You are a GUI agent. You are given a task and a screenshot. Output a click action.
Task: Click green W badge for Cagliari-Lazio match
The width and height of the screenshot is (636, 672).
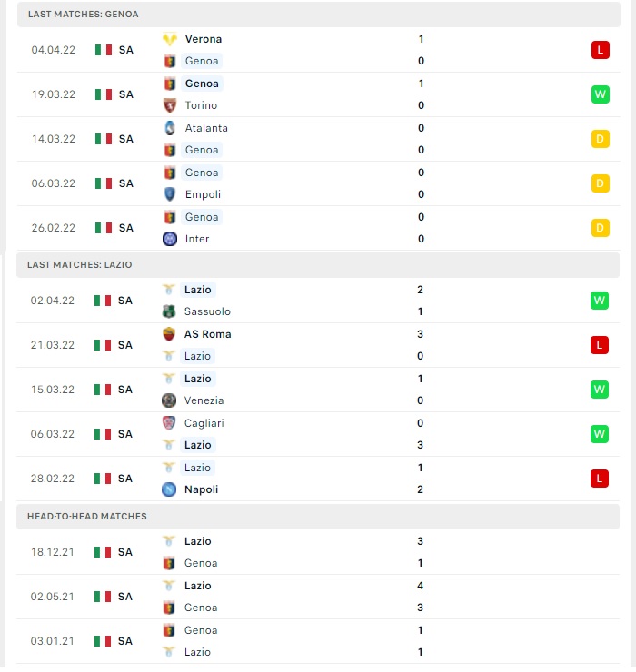coord(599,434)
